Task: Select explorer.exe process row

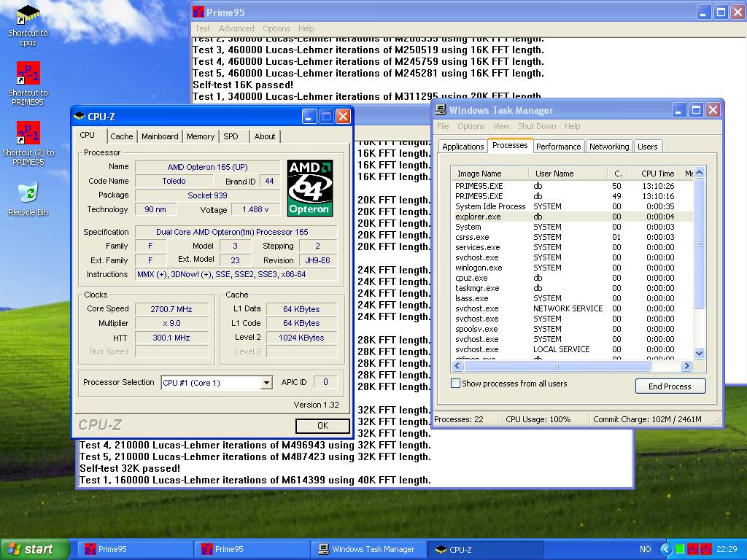Action: click(572, 217)
